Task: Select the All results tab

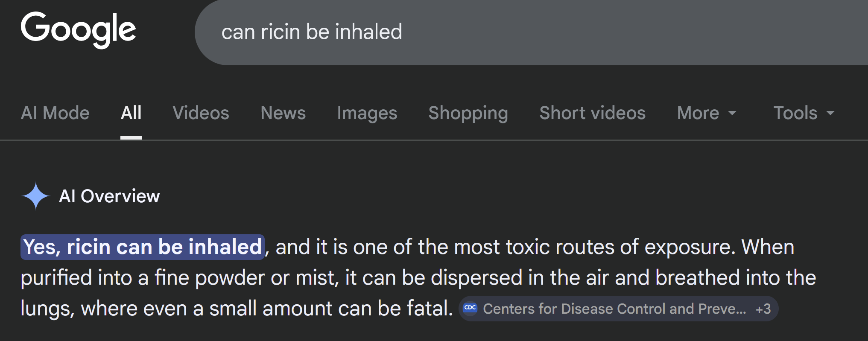Action: (x=131, y=113)
